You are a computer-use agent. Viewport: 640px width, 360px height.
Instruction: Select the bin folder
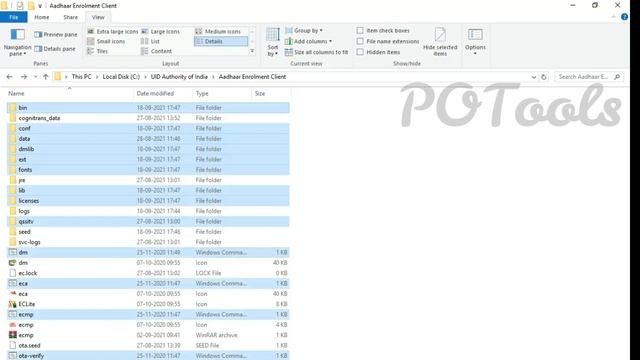click(x=148, y=108)
